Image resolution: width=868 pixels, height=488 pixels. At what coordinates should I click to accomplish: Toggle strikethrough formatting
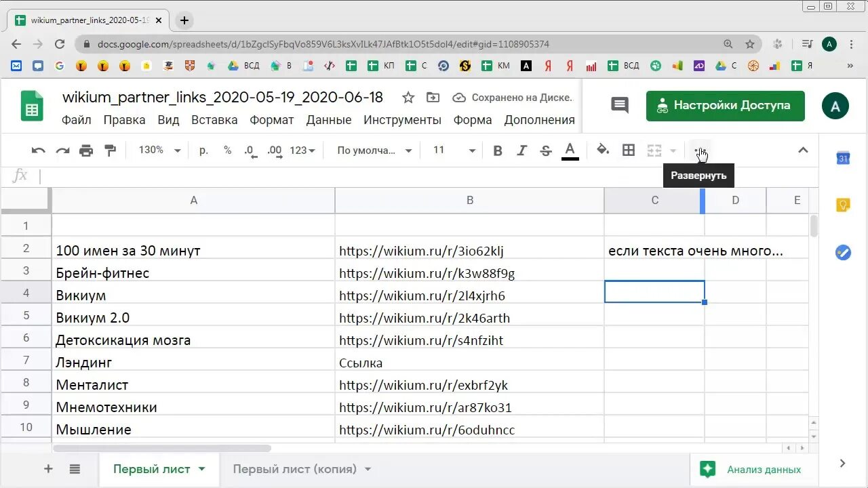point(546,150)
